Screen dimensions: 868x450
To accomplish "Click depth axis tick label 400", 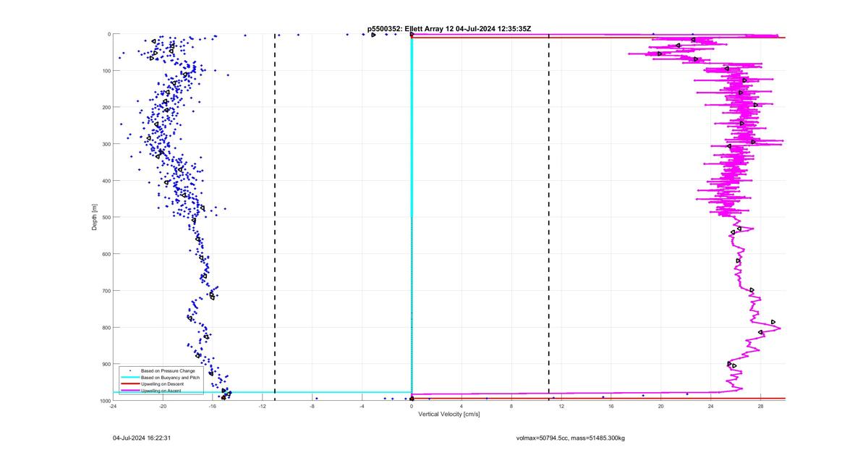I will (106, 181).
